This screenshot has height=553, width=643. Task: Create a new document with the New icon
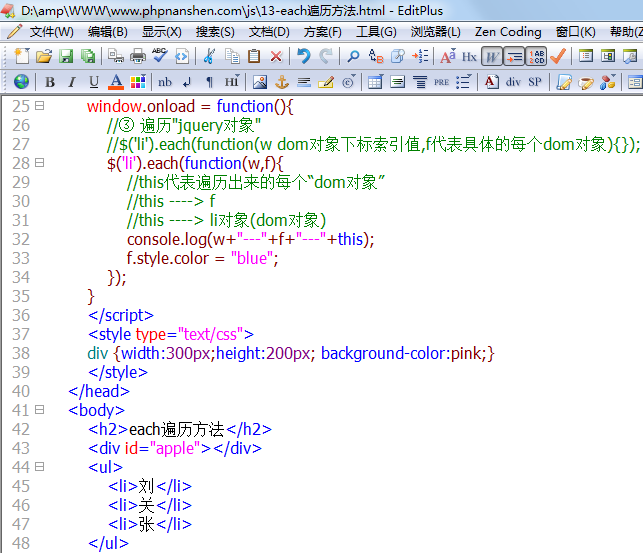[22, 56]
